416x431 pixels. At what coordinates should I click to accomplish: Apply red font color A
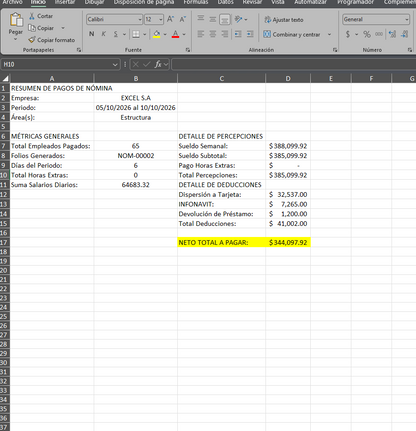175,34
